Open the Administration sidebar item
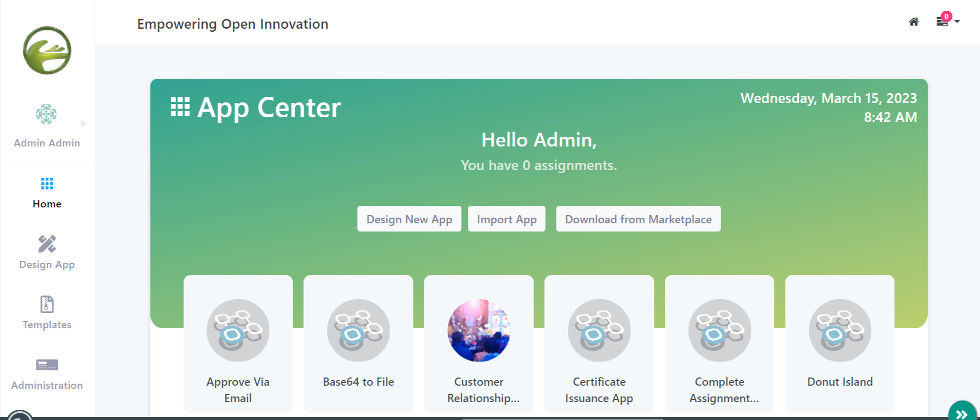The height and width of the screenshot is (420, 980). (47, 374)
